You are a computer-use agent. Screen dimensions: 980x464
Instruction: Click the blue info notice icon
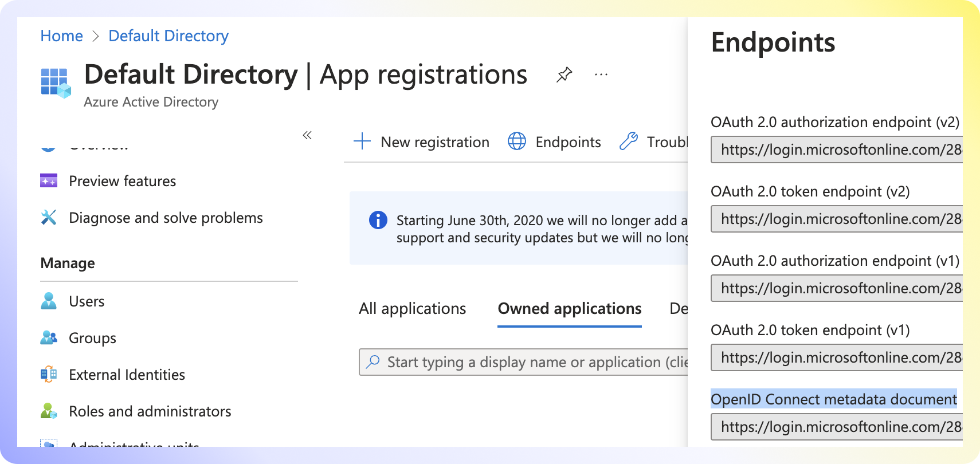click(378, 219)
